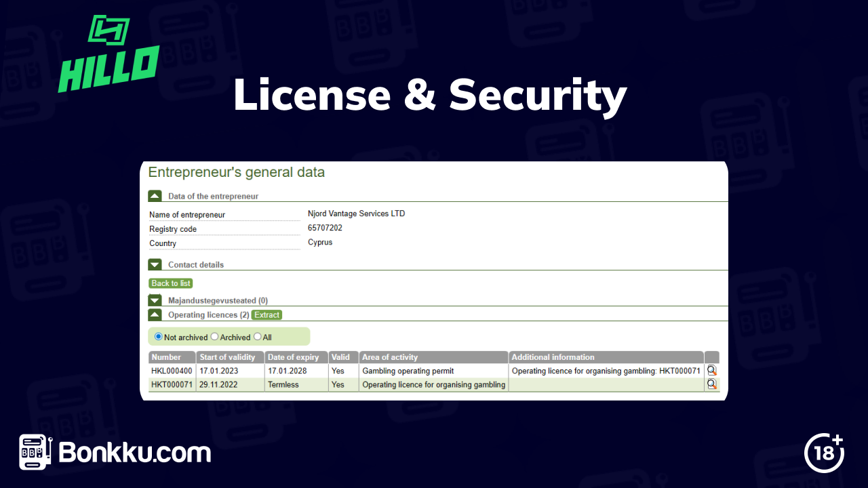
Task: Open details for licence HKL000400 via magnifier icon
Action: [x=711, y=370]
